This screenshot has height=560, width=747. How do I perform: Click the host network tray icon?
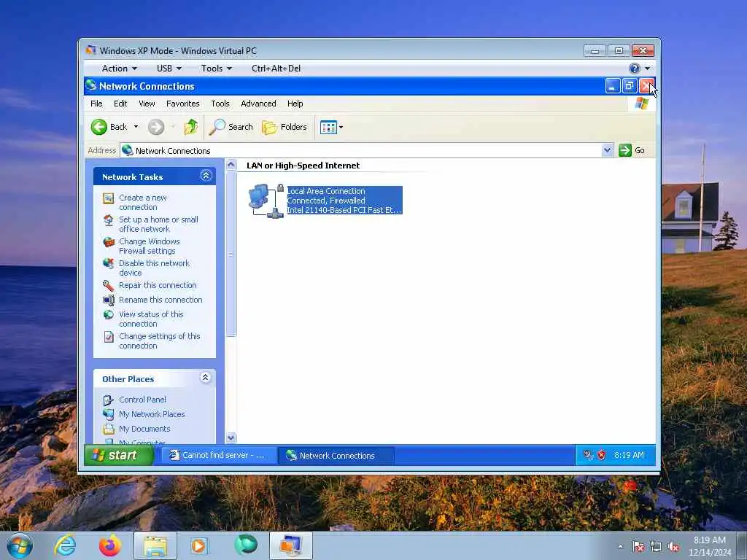click(x=656, y=547)
